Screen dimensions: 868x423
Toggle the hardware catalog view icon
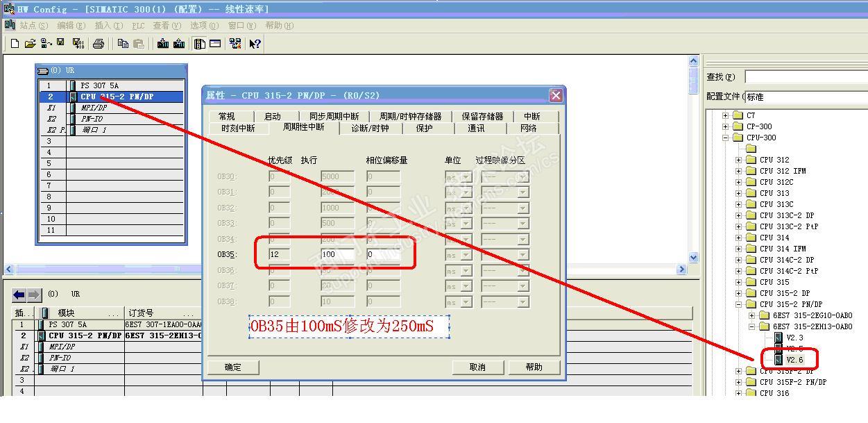pos(200,44)
